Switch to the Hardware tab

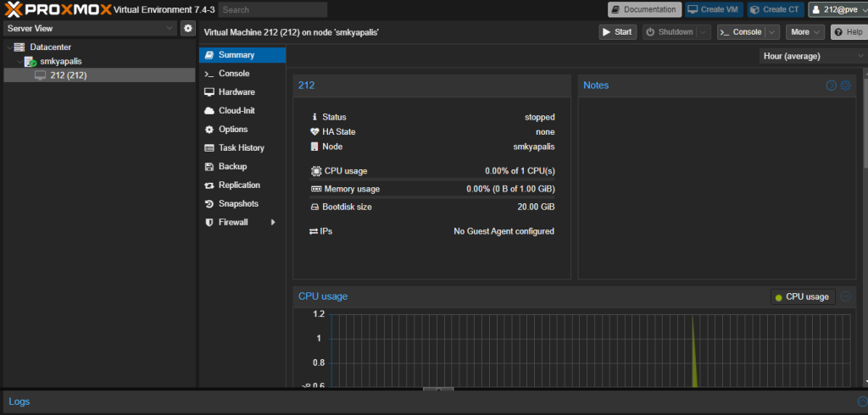(236, 92)
